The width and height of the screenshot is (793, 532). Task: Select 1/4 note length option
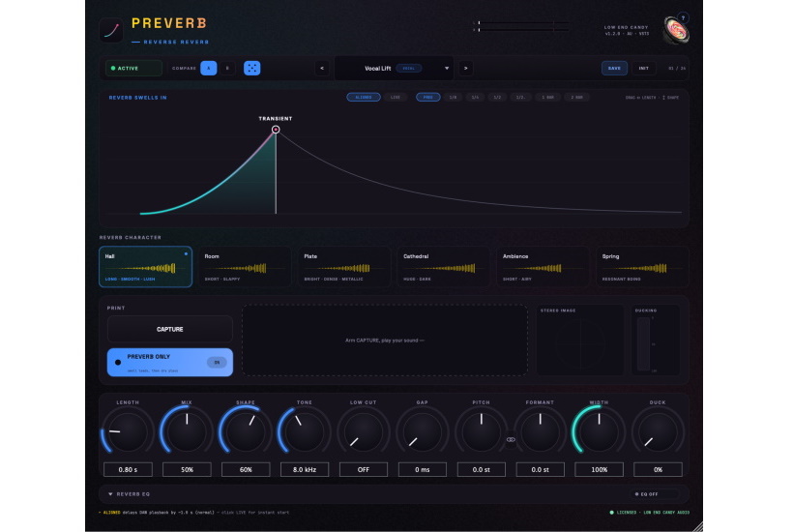[475, 97]
